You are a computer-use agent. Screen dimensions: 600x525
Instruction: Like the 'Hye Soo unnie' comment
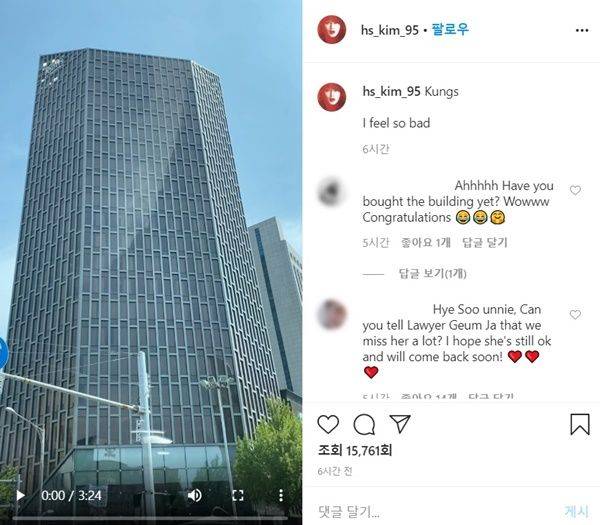pyautogui.click(x=575, y=315)
